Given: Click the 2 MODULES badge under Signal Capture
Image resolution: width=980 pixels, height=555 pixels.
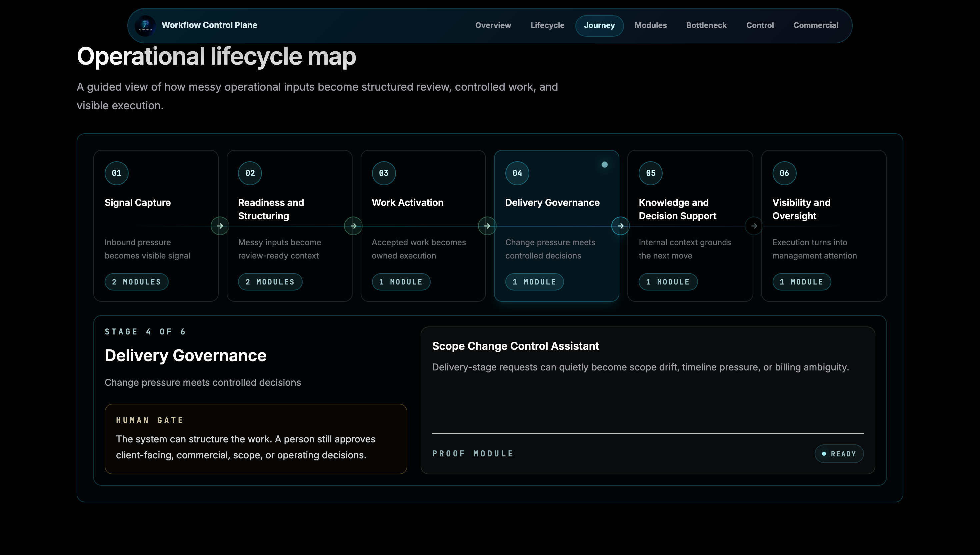Looking at the screenshot, I should coord(137,282).
